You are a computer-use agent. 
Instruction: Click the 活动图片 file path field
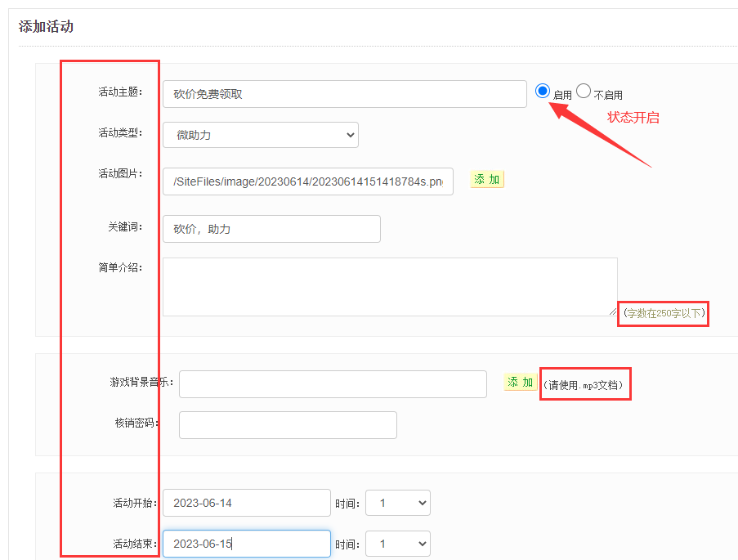(307, 181)
